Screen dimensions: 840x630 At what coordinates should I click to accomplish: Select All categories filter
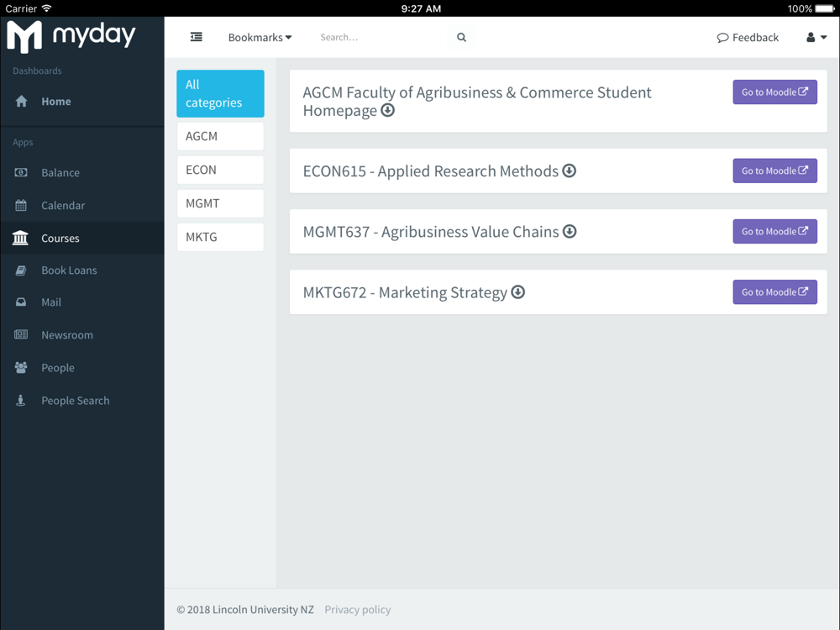[x=220, y=93]
